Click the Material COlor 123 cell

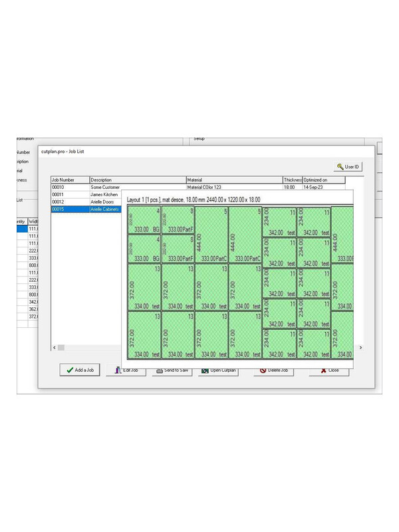(x=233, y=187)
